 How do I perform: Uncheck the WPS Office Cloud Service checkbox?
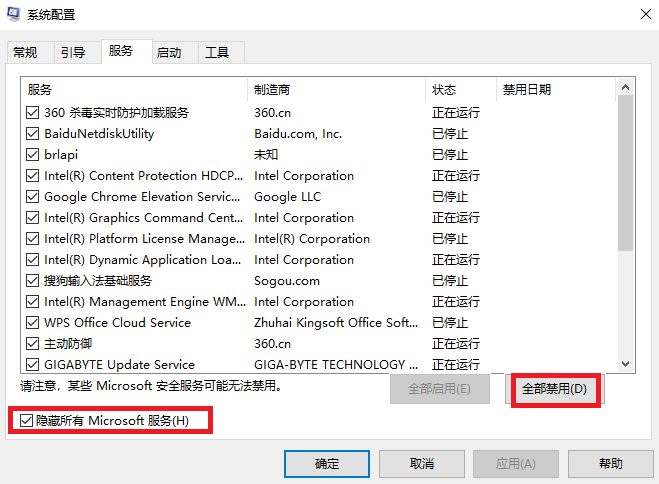(33, 323)
